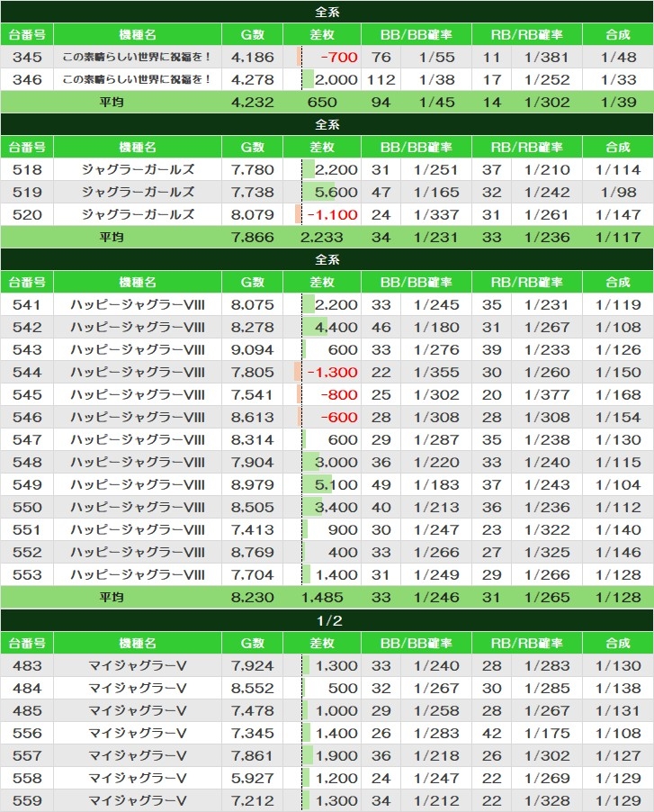This screenshot has width=654, height=812.
Task: Select マイジャグラーV name in row 484
Action: click(138, 689)
